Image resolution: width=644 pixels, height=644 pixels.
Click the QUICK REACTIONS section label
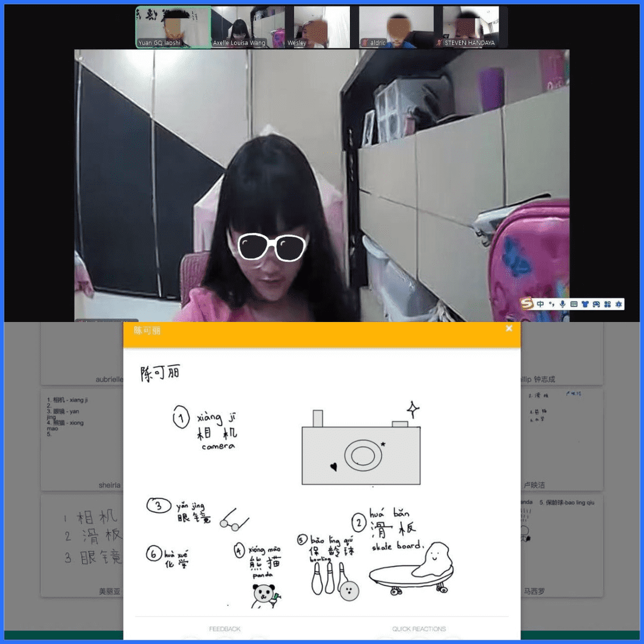click(x=419, y=629)
